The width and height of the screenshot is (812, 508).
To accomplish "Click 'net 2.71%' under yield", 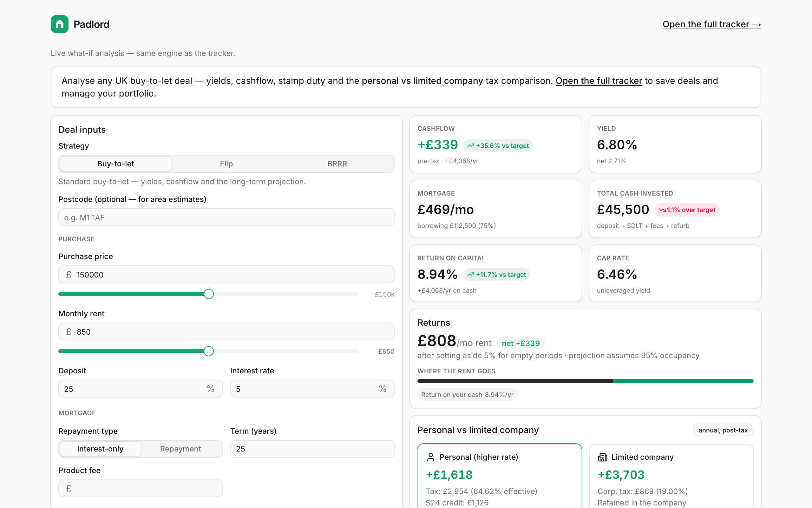I will point(611,161).
